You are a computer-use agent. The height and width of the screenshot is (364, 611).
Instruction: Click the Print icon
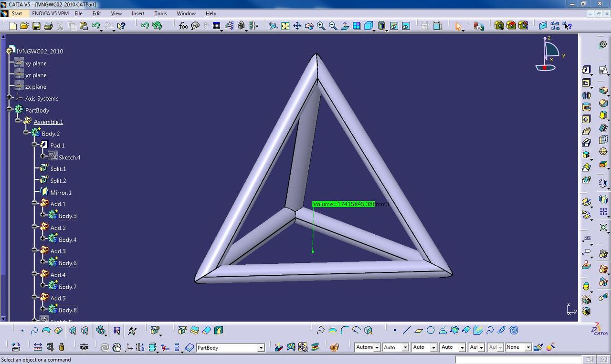coord(48,26)
